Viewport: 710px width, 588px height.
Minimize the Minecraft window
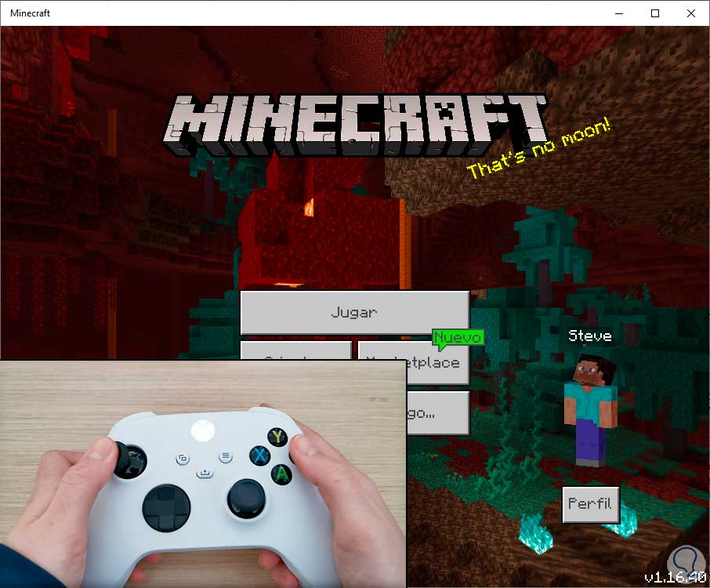tap(619, 13)
